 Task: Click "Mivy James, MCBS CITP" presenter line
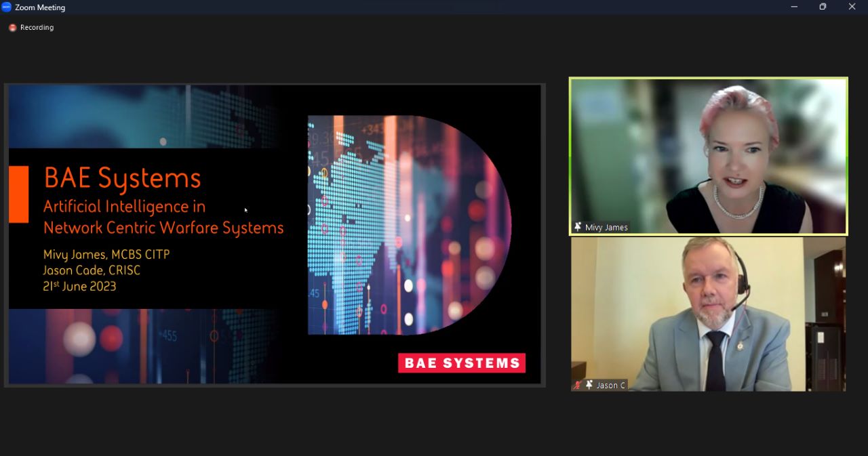pos(106,255)
